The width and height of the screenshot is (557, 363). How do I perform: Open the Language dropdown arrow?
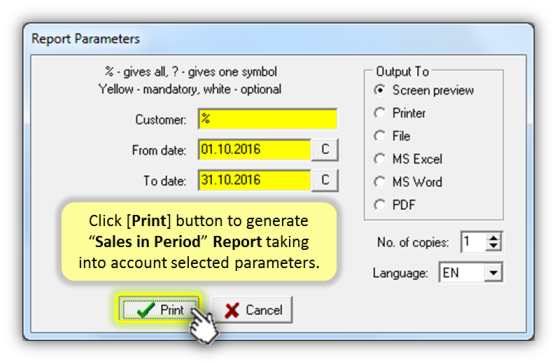493,273
